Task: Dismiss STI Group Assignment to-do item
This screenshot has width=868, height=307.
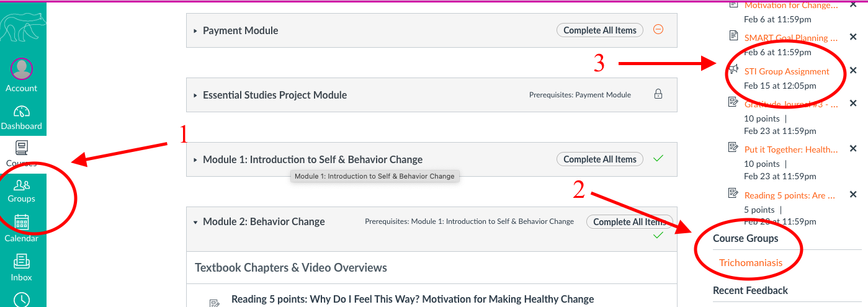Action: click(x=852, y=71)
